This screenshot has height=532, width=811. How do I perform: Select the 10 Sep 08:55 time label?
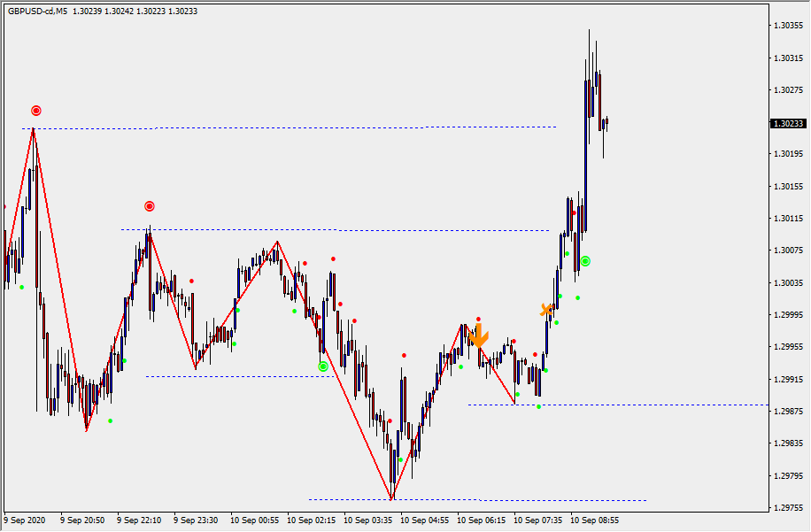coord(594,520)
